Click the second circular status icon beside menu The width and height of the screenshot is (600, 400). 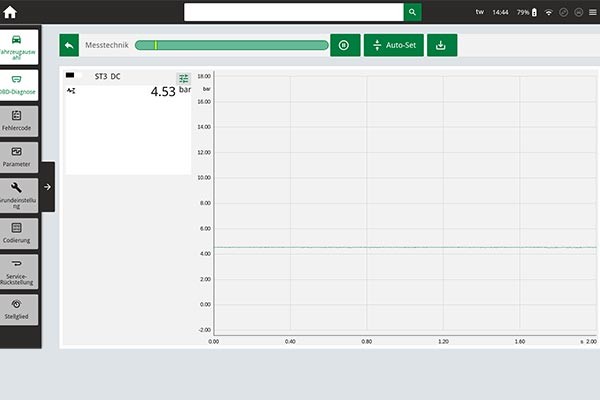click(x=579, y=12)
